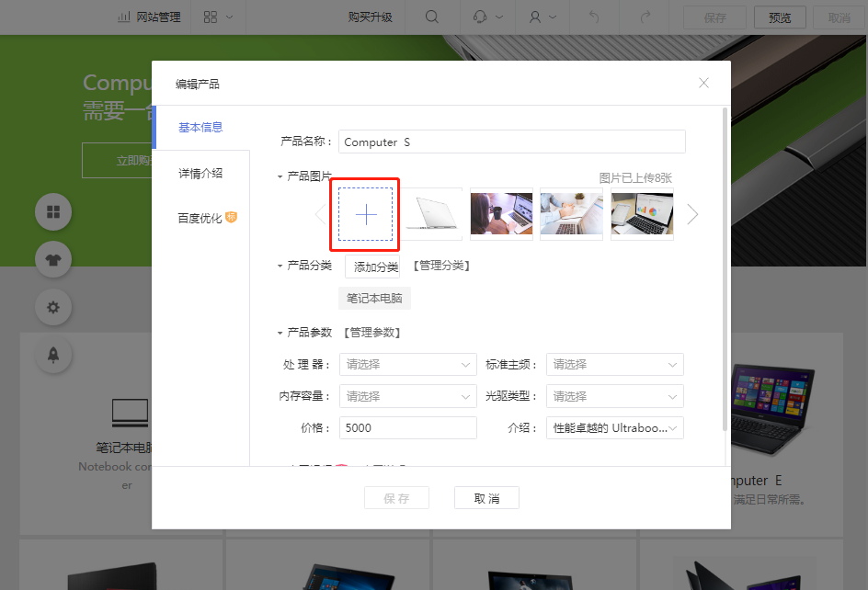This screenshot has height=590, width=868.
Task: Open the 光驱类型 selection dropdown
Action: coord(614,395)
